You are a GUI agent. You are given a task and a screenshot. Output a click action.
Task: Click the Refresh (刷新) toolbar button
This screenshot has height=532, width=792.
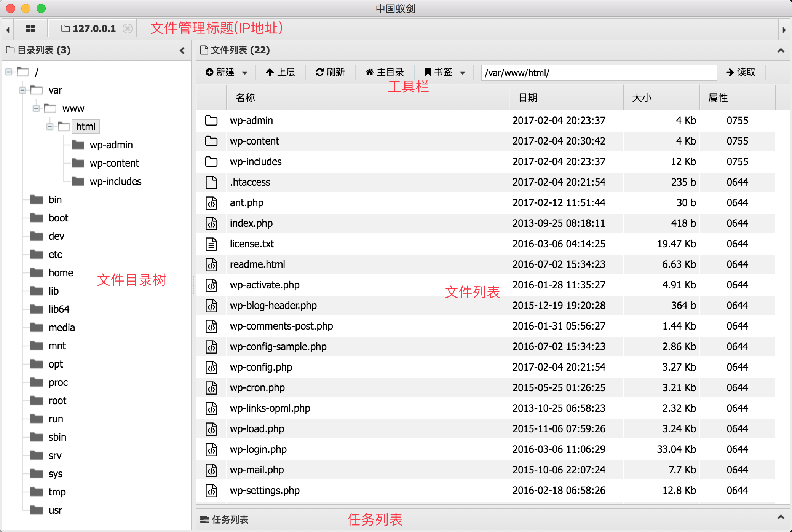[x=330, y=72]
